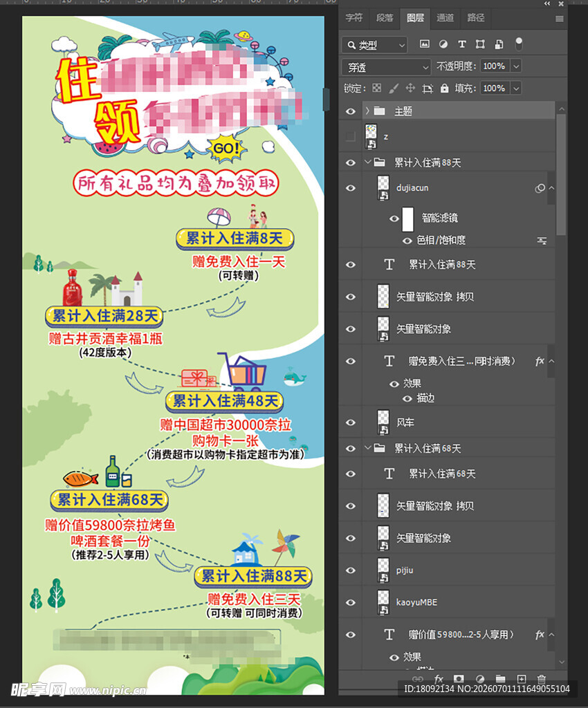Image resolution: width=588 pixels, height=708 pixels.
Task: Collapse the 累计入住满68天 group
Action: pos(367,448)
